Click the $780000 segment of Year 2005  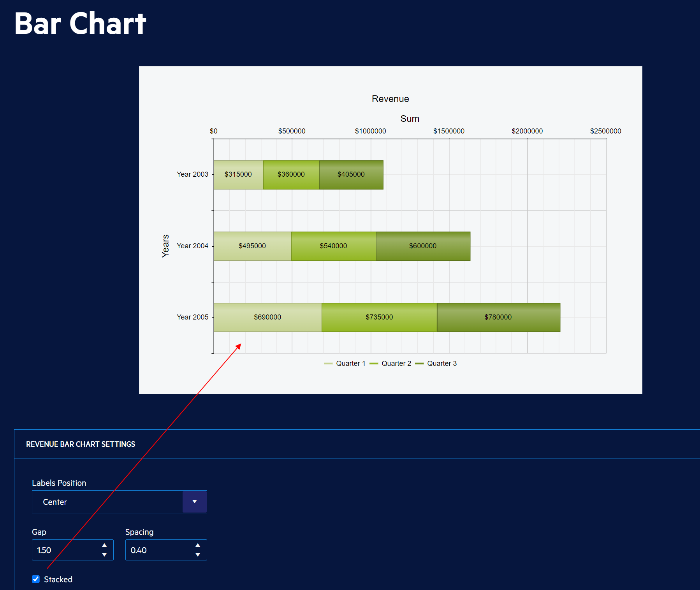tap(498, 317)
